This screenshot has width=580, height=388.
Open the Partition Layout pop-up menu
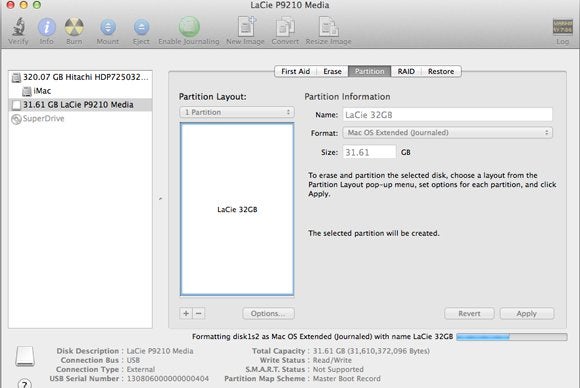[237, 112]
